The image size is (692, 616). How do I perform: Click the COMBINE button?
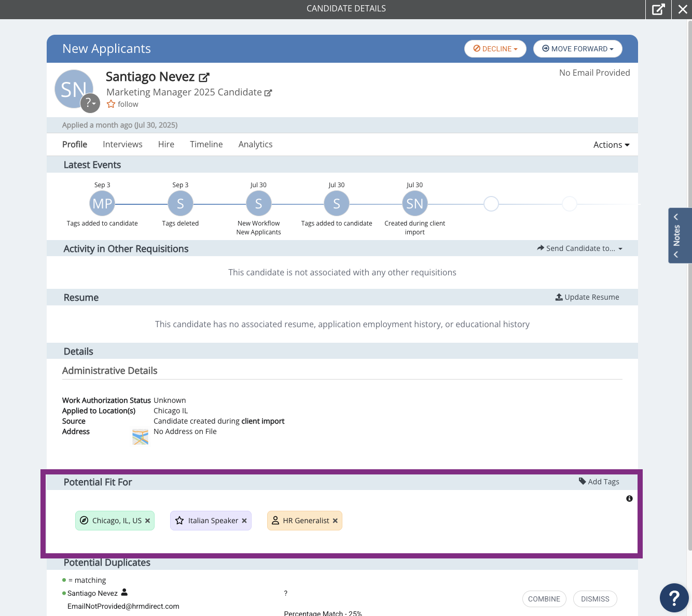click(x=544, y=599)
